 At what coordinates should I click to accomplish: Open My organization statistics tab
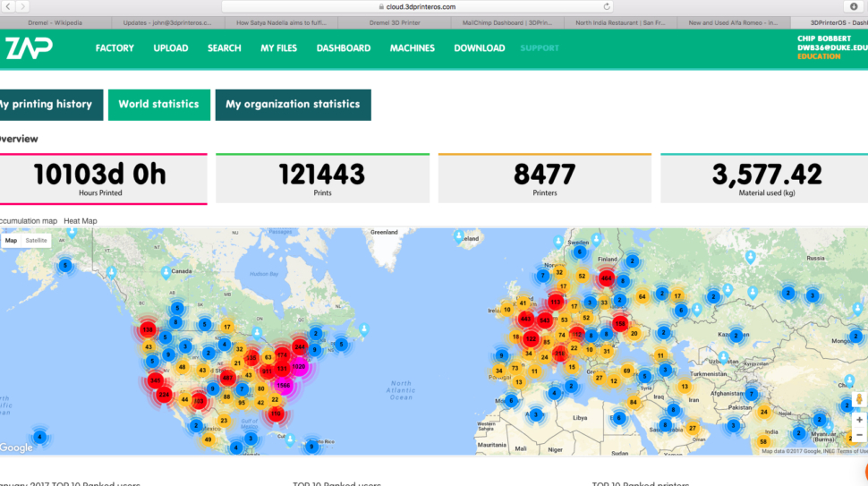point(293,105)
